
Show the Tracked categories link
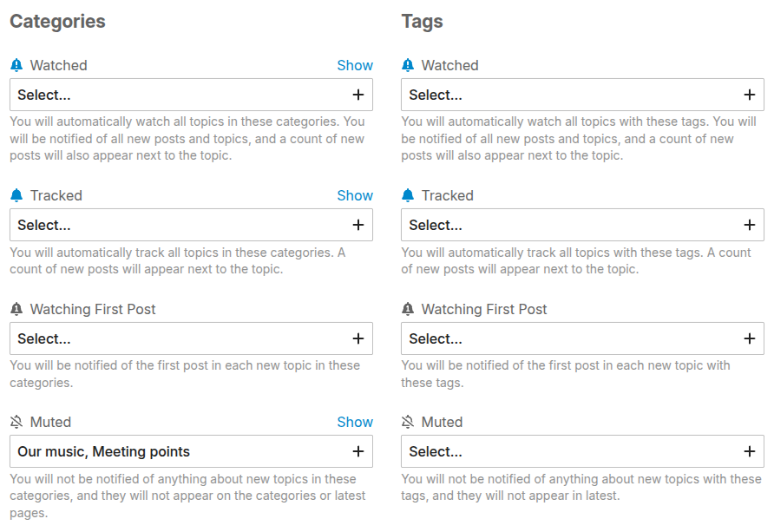click(355, 195)
